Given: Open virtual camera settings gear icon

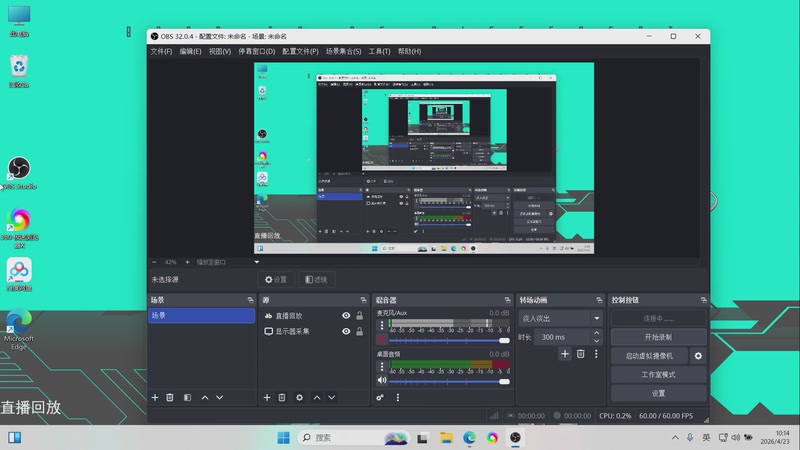Looking at the screenshot, I should pos(698,356).
